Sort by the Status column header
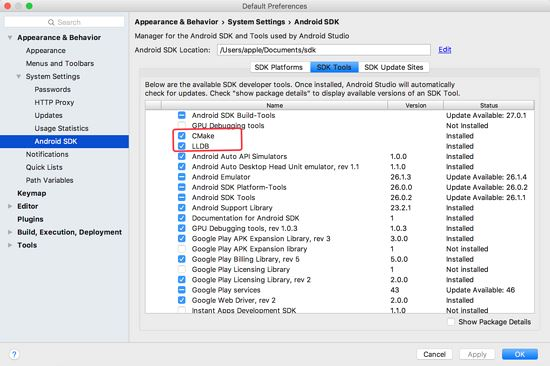550x366 pixels. [489, 105]
